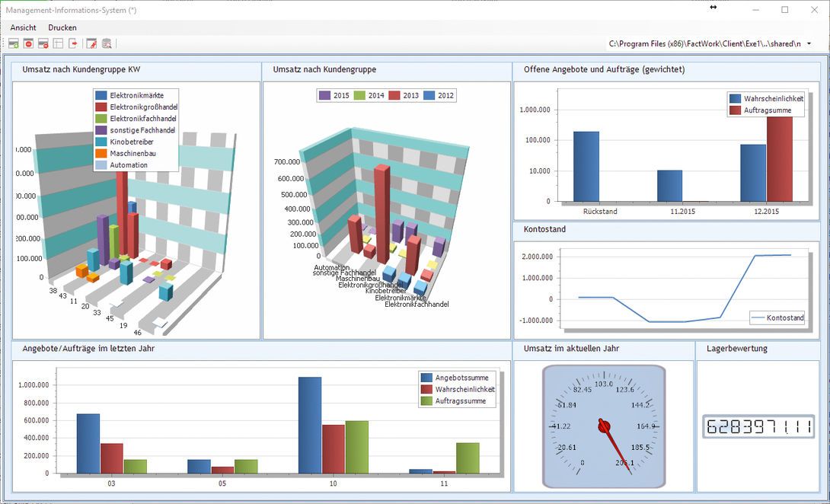Open the Drucken menu

[62, 27]
